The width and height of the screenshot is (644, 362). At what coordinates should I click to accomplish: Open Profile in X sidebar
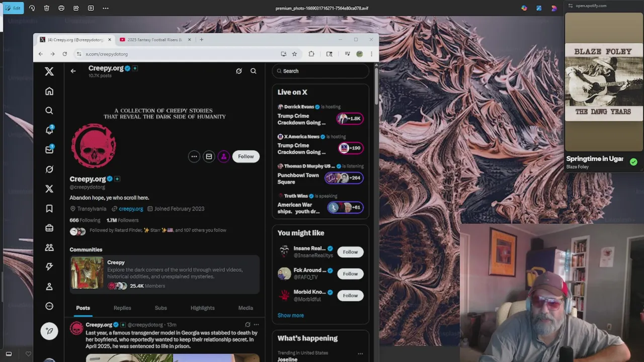coord(49,287)
